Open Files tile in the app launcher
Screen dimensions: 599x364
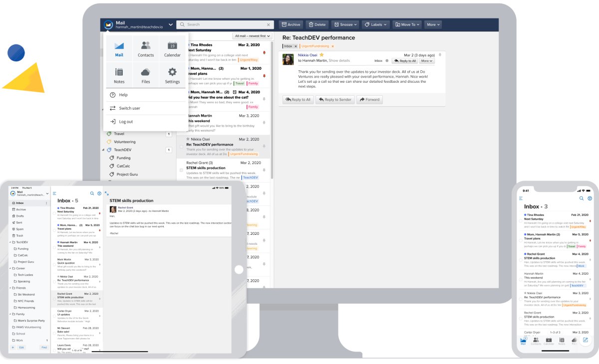pos(146,75)
